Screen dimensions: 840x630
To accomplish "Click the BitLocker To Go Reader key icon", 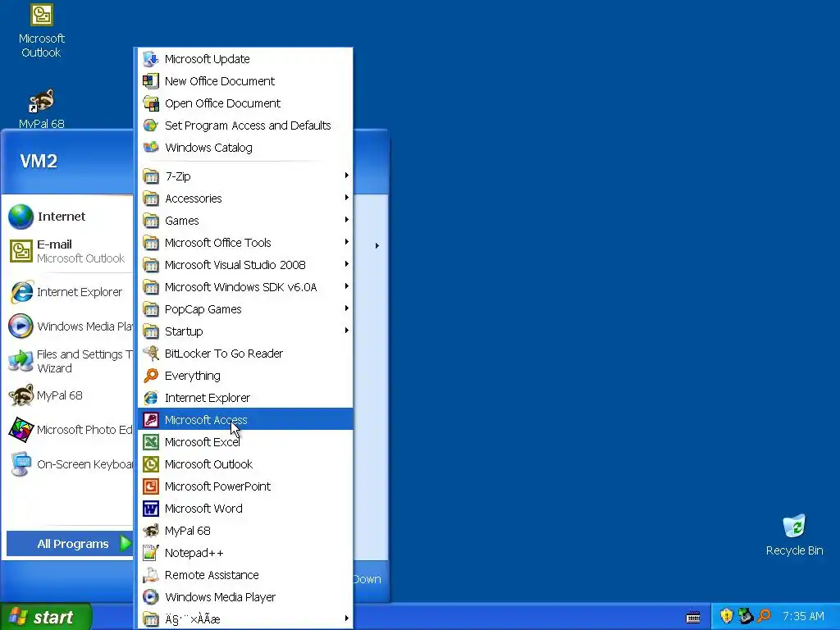I will coord(151,354).
